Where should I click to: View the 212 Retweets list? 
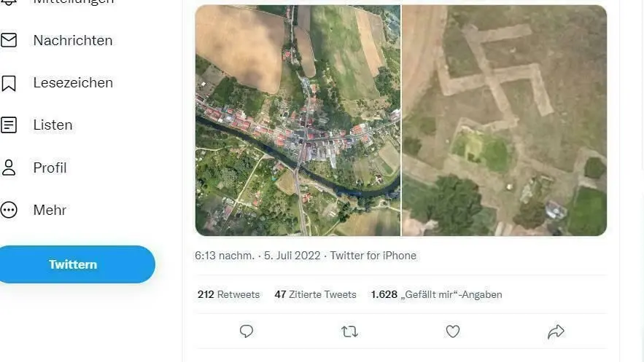228,294
